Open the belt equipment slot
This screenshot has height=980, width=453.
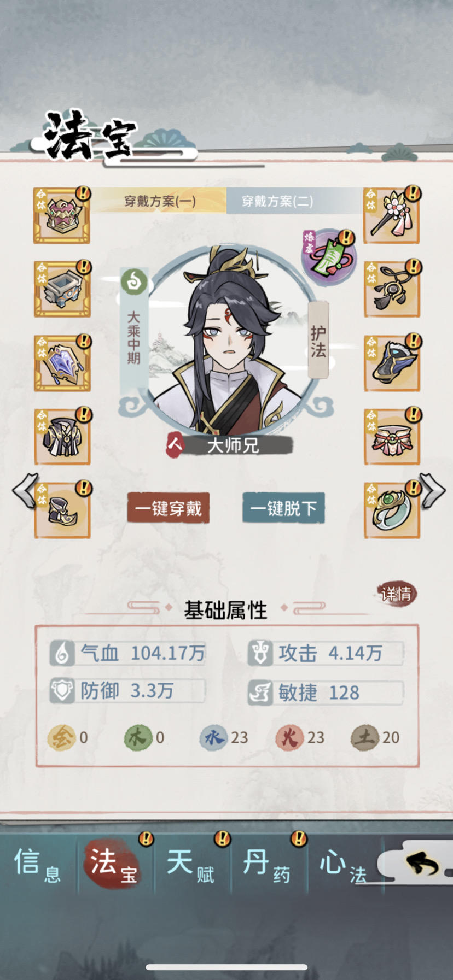coord(392,437)
